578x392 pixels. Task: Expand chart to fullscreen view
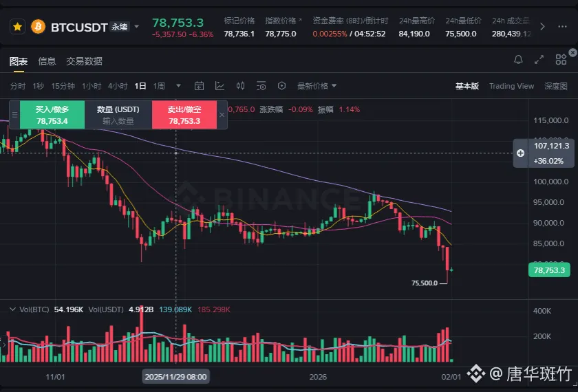click(x=539, y=61)
